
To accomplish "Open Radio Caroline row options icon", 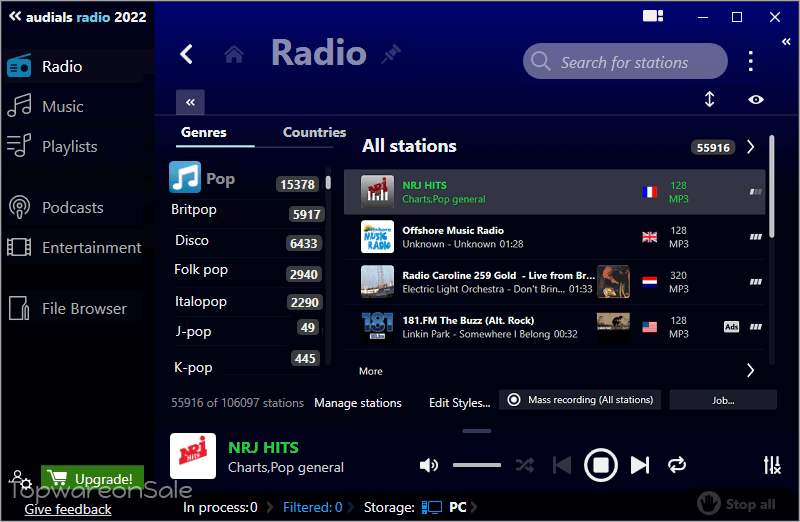I will (756, 282).
